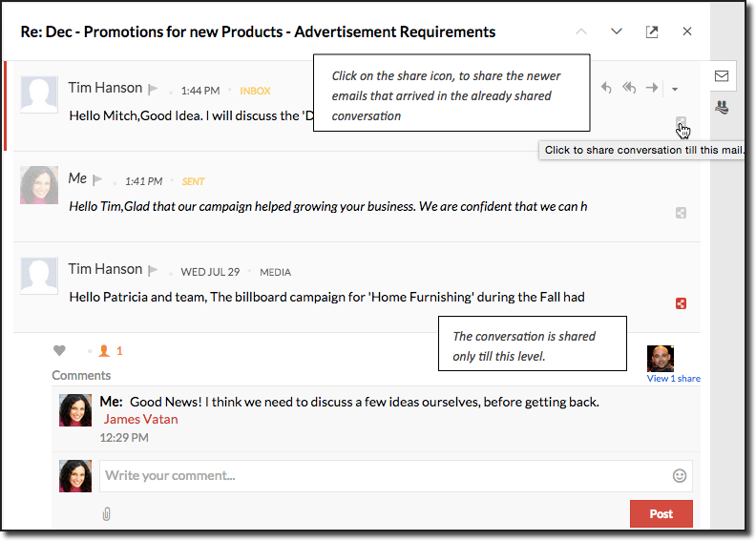Click the reply-all double arrow icon
Screen dimensions: 756x541
tap(629, 88)
